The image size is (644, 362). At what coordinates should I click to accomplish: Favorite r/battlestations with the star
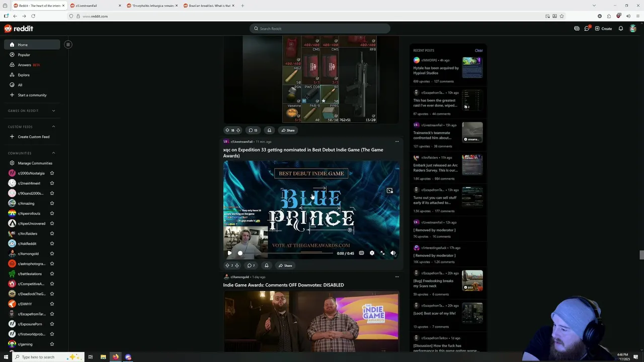tap(52, 274)
